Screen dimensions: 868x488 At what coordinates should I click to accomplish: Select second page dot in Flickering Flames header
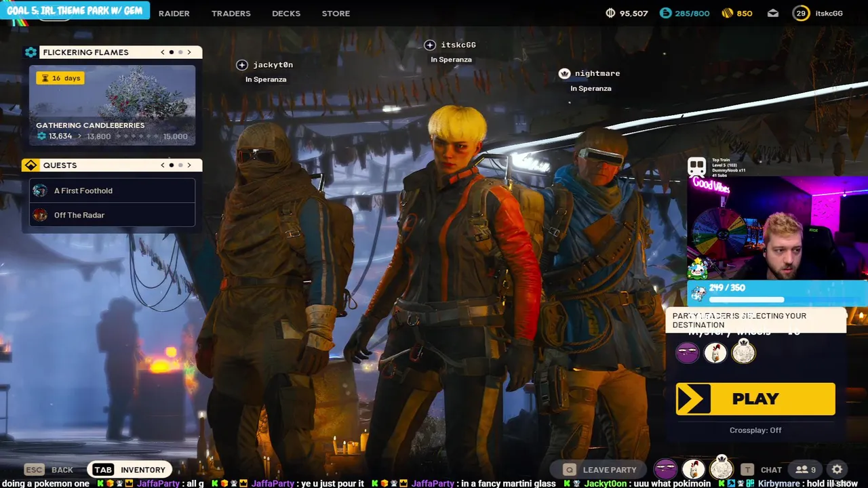[180, 52]
